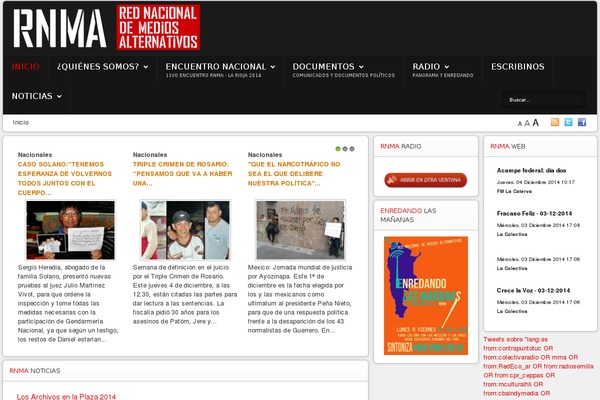This screenshot has height=400, width=600.
Task: Click the red Red Nacional de Medios Alternativos banner
Action: tap(158, 27)
